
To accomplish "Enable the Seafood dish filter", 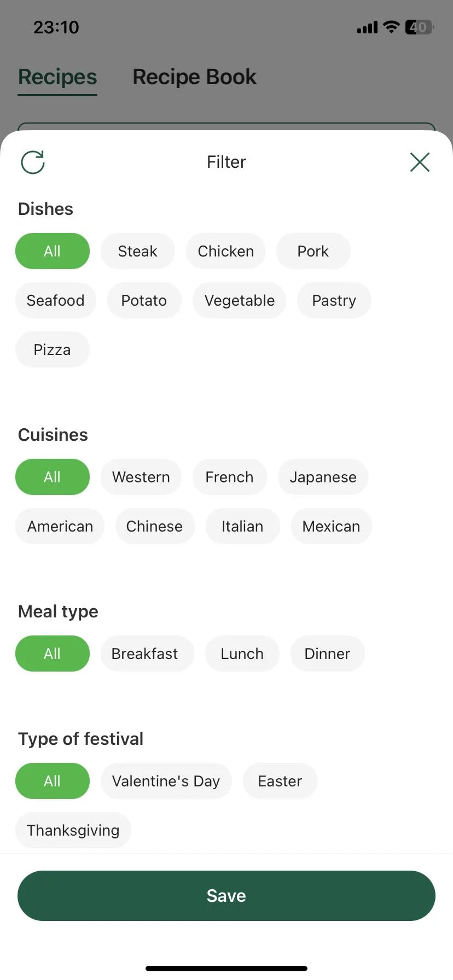I will point(55,300).
